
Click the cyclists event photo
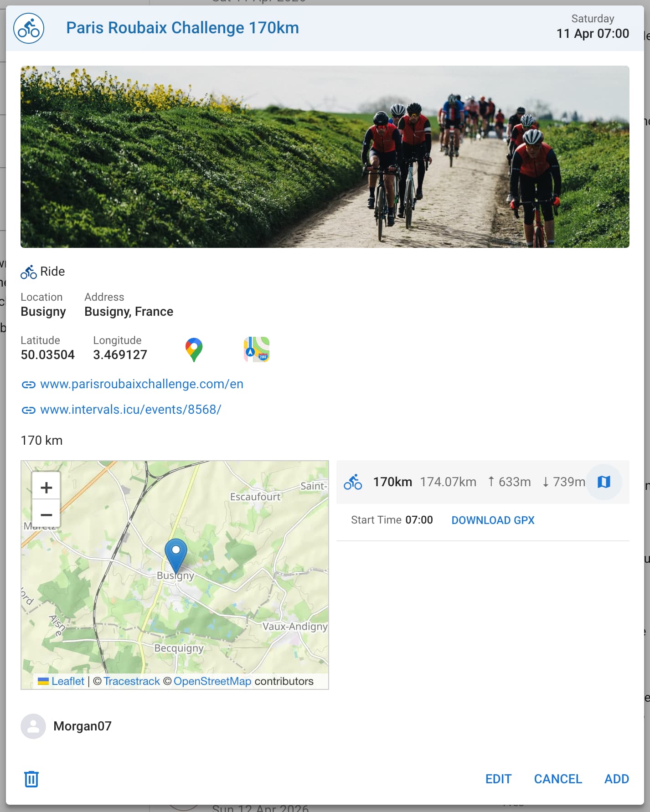tap(325, 157)
